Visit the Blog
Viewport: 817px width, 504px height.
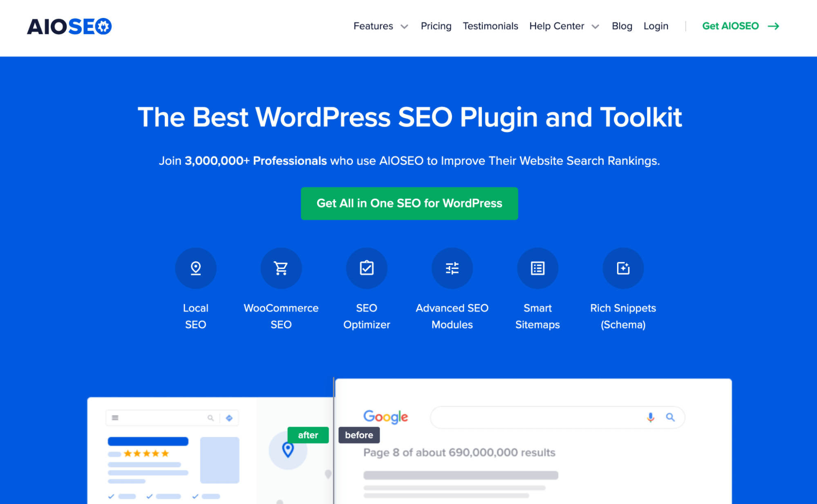622,26
